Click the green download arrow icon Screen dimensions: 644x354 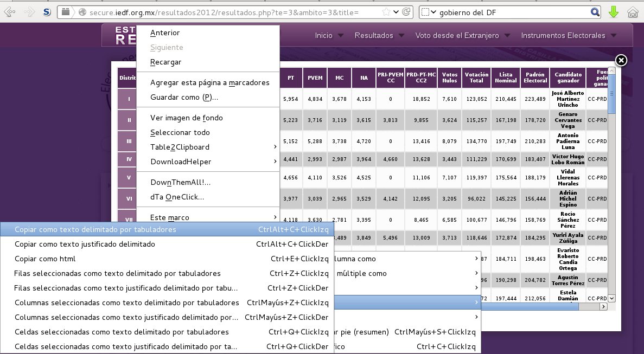click(614, 12)
